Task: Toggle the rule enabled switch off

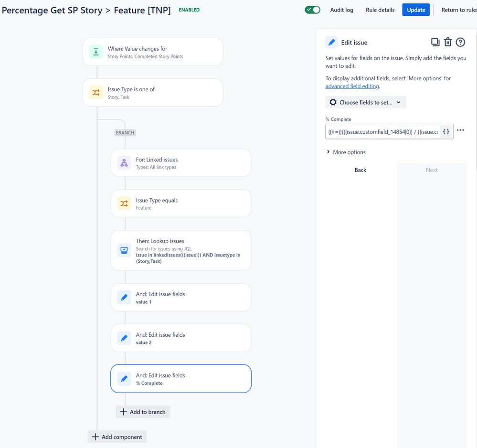Action: 312,10
